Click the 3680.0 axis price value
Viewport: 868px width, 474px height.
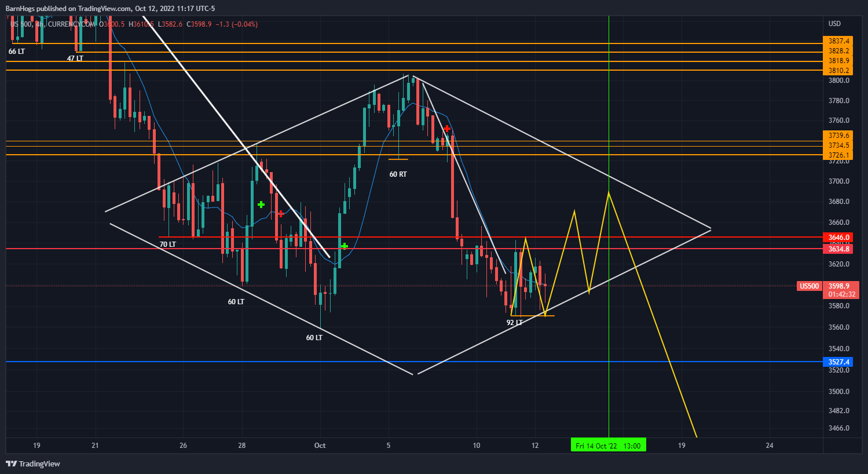click(x=839, y=202)
